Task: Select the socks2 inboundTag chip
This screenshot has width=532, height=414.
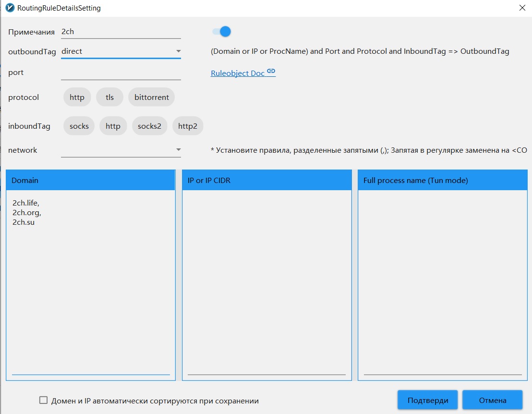Action: click(x=150, y=126)
